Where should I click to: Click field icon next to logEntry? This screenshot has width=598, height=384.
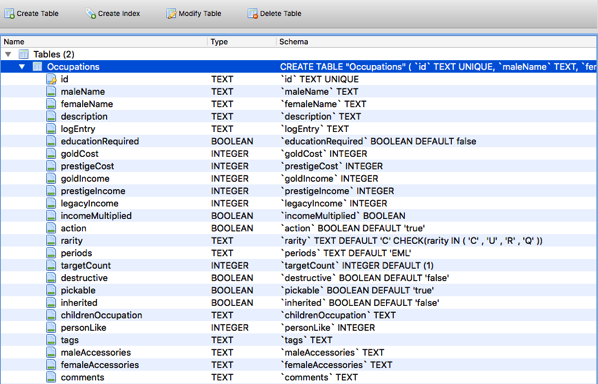[x=51, y=129]
